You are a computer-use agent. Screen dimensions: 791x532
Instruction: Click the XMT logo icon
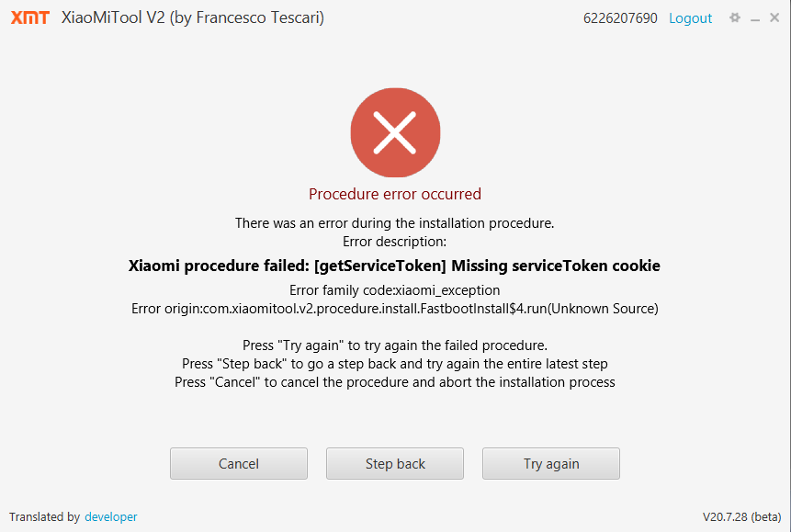click(x=30, y=18)
